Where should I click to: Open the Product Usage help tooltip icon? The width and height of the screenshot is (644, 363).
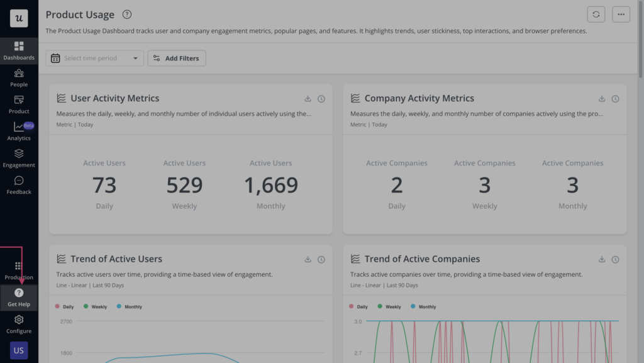tap(127, 14)
